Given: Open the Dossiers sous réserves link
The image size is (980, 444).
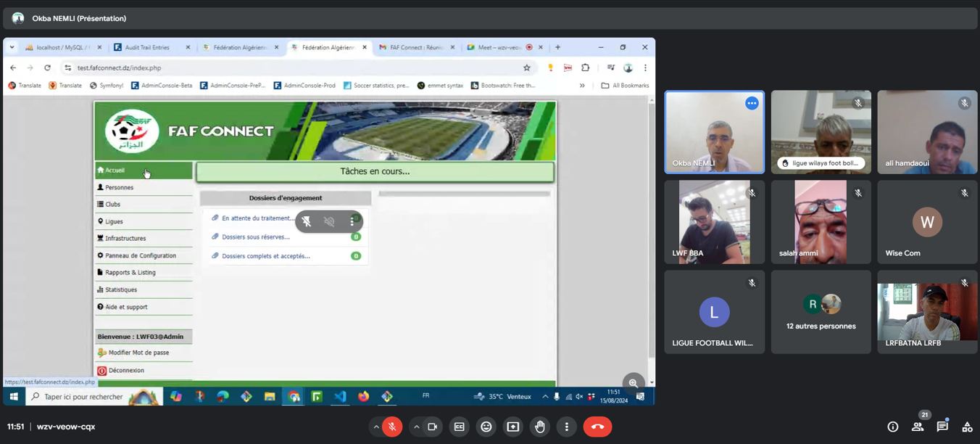Looking at the screenshot, I should [x=256, y=237].
